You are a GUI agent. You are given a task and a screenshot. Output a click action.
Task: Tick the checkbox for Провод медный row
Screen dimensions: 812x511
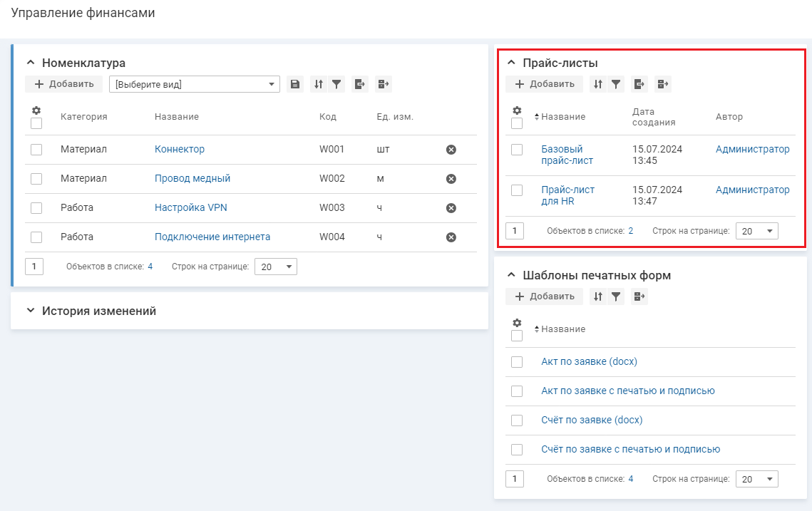(x=36, y=179)
